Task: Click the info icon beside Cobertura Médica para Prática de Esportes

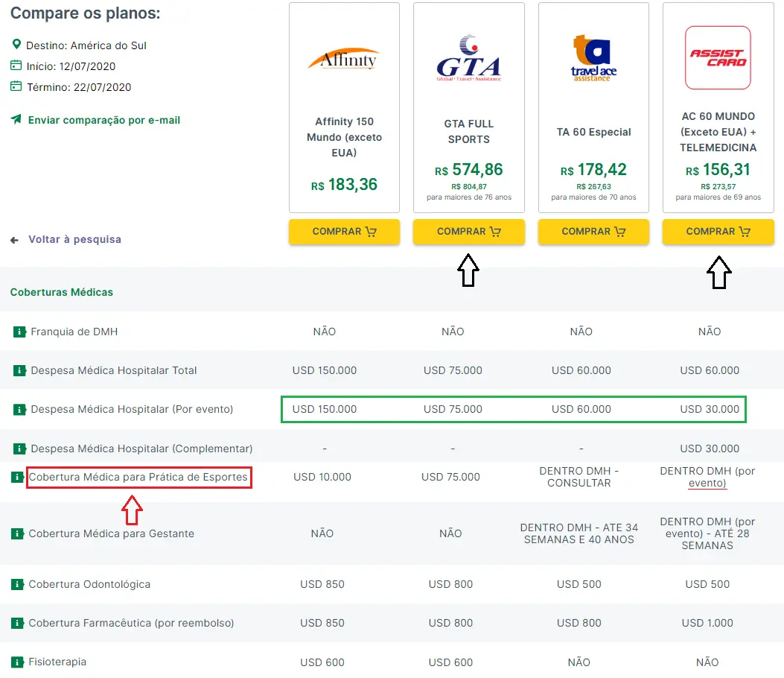Action: pyautogui.click(x=18, y=477)
